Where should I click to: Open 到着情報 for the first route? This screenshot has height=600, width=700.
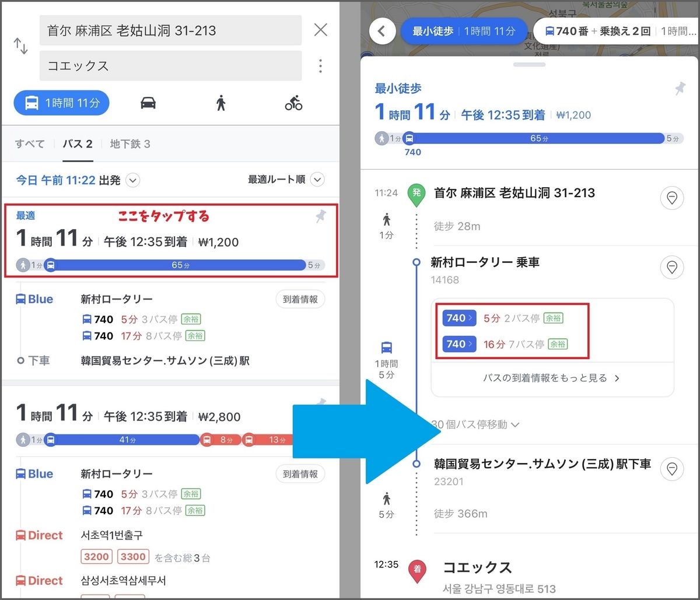pyautogui.click(x=300, y=299)
